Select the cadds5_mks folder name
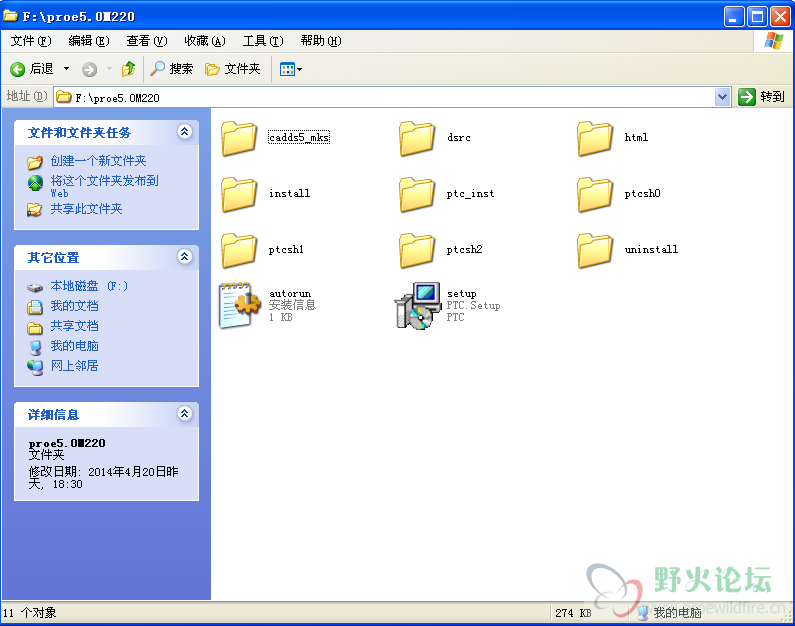795x626 pixels. click(299, 137)
